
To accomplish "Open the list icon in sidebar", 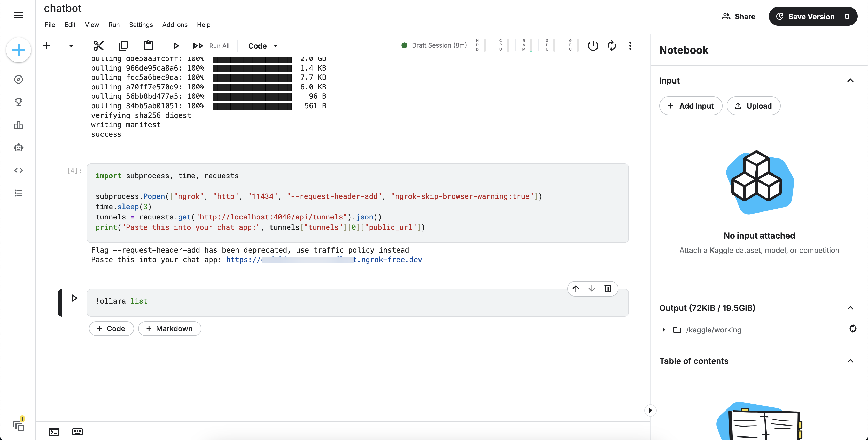I will pos(18,193).
